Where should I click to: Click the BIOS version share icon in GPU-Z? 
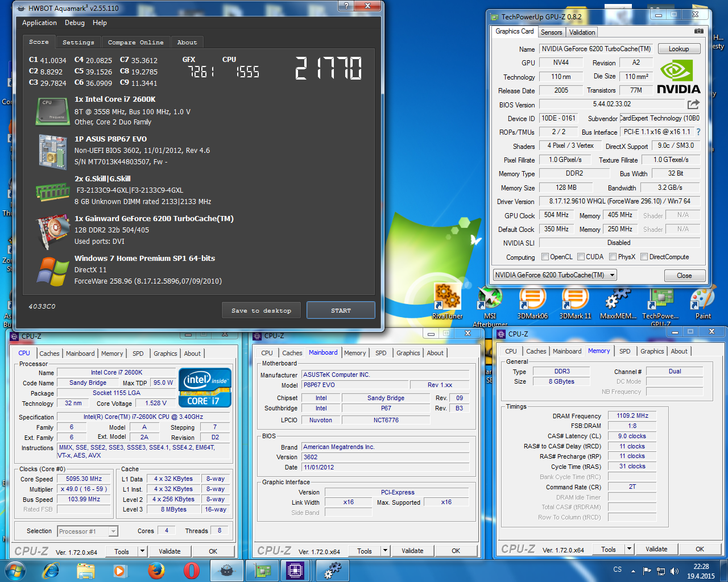coord(693,104)
